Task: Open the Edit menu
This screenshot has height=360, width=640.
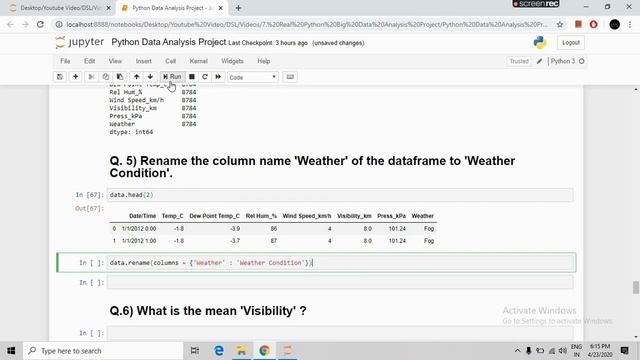Action: pos(89,61)
